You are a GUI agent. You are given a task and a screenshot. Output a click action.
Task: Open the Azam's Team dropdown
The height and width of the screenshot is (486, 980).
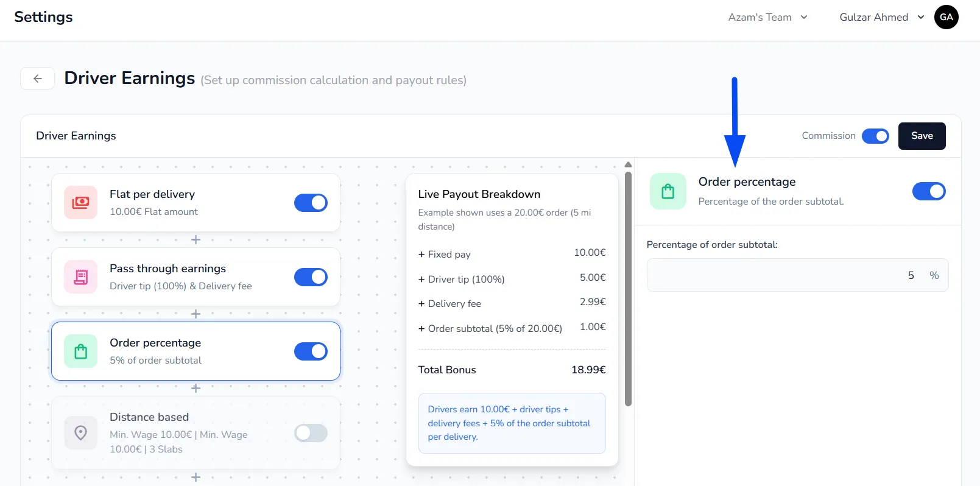pyautogui.click(x=768, y=17)
